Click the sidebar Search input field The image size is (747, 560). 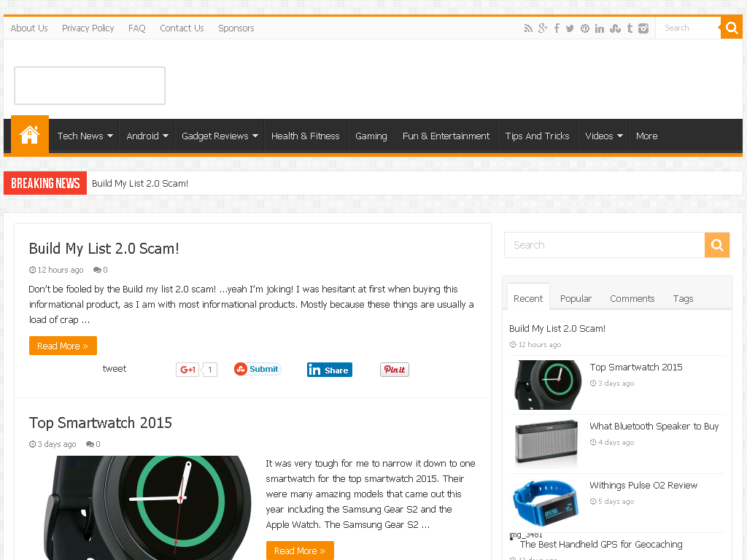[x=604, y=245]
